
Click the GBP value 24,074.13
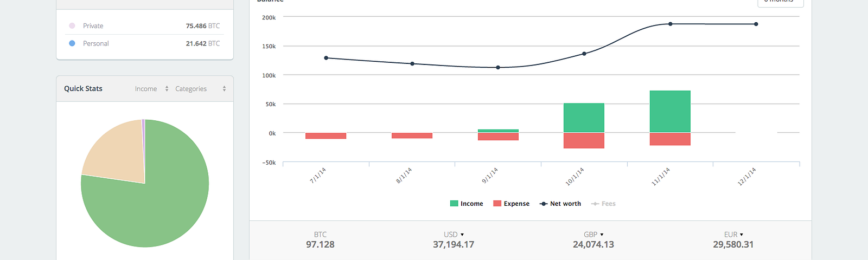coord(593,244)
